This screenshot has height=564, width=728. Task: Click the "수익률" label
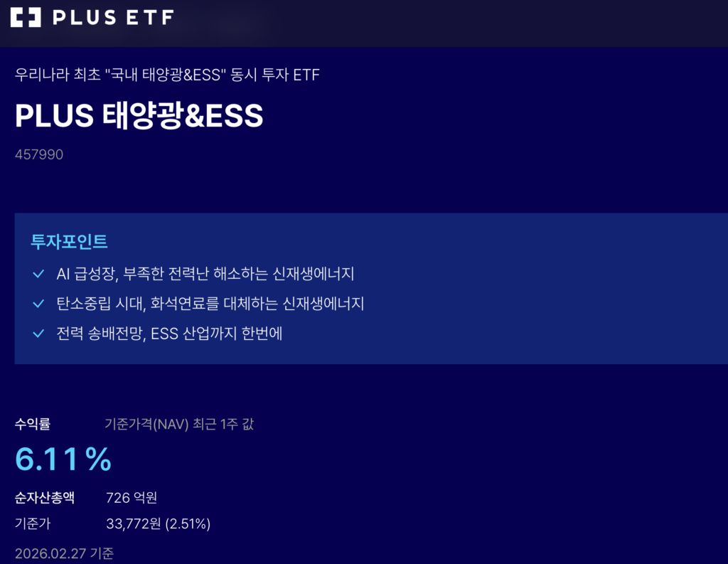click(33, 425)
